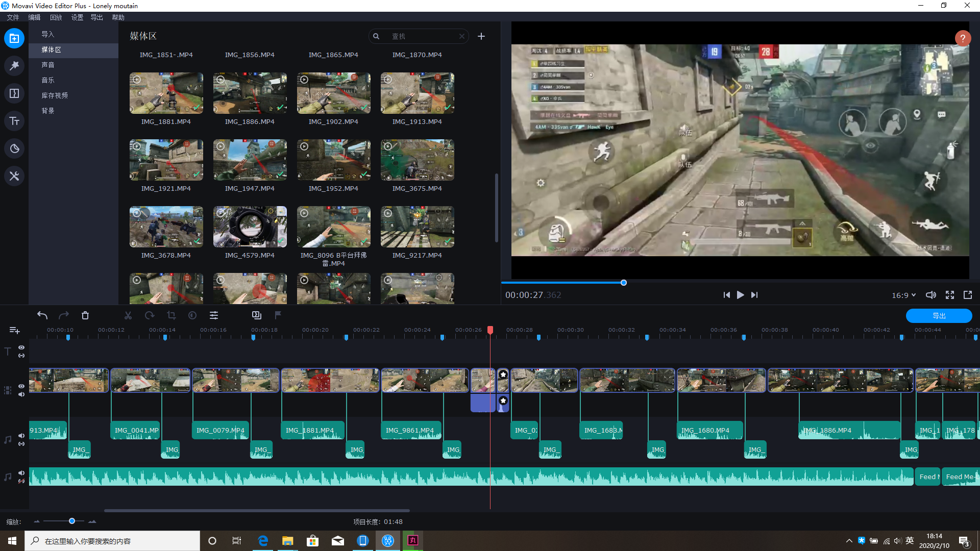Toggle title track link lock
Screen dimensions: 980x551
click(21, 356)
